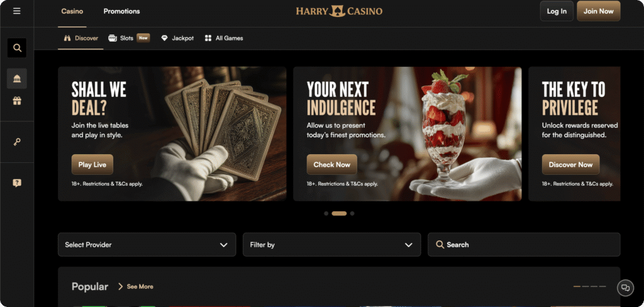The width and height of the screenshot is (644, 307).
Task: Expand the Select Provider dropdown
Action: pos(147,245)
